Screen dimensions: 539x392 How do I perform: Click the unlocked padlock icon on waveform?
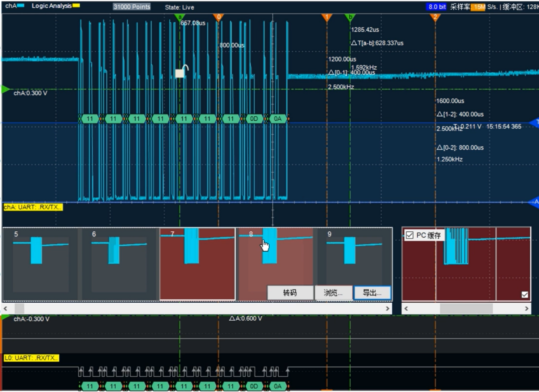181,72
